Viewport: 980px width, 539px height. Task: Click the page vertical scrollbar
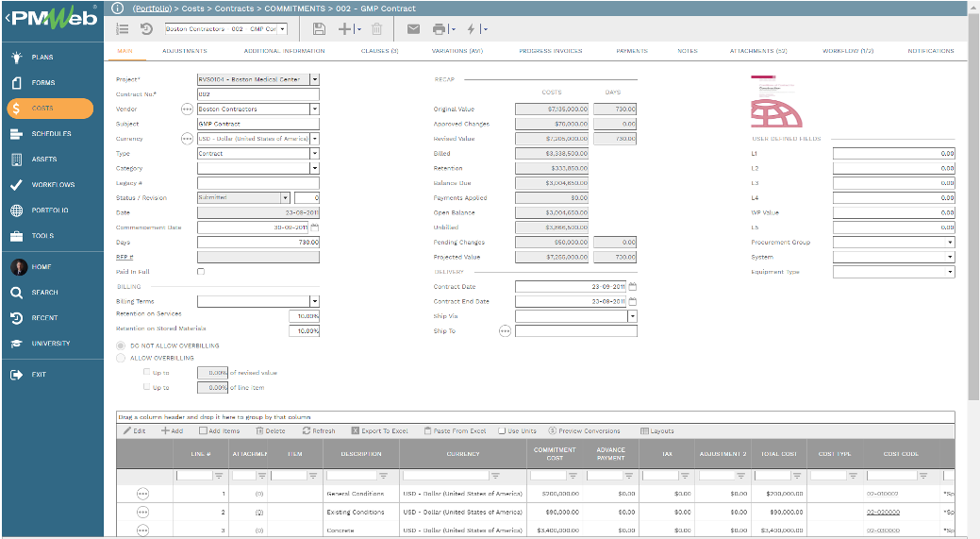point(973,207)
